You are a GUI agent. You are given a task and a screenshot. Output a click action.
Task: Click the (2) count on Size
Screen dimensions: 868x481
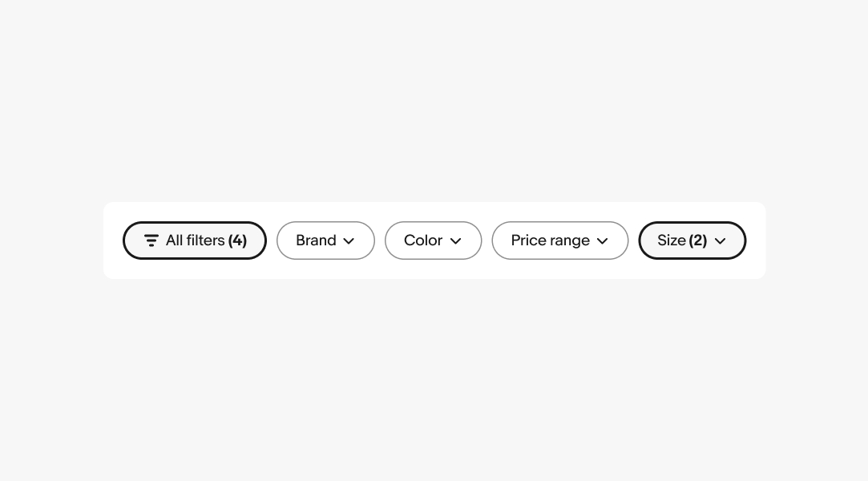click(x=698, y=240)
